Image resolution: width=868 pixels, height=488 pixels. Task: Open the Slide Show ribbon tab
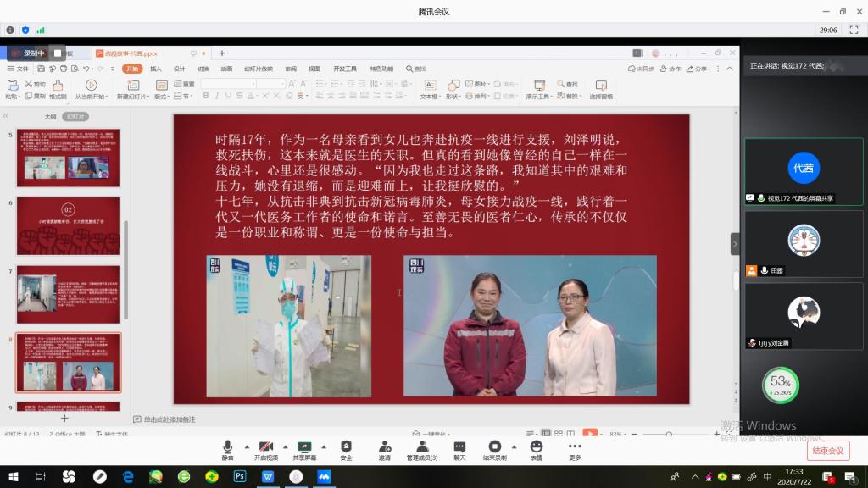tap(259, 69)
